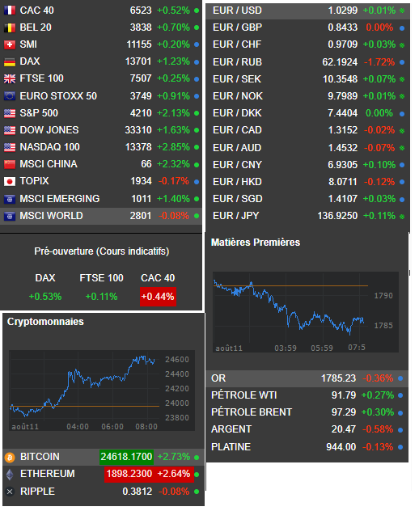Click the PLATINE price 944.00
The height and width of the screenshot is (532, 419).
click(x=341, y=447)
